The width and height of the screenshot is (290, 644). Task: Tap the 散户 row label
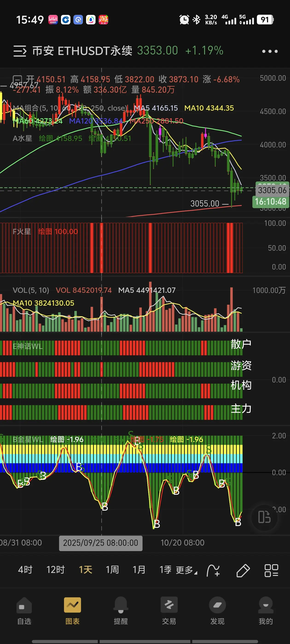coord(241,344)
